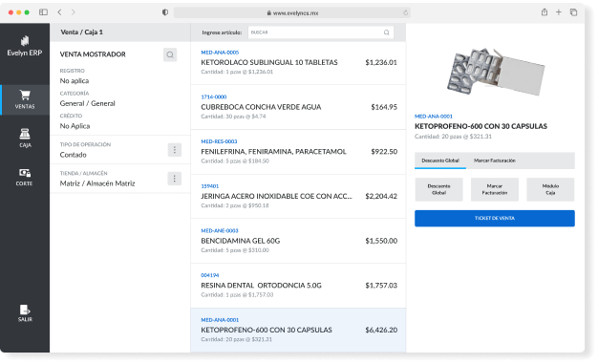
Task: Click the Módulo Caja button
Action: point(550,189)
